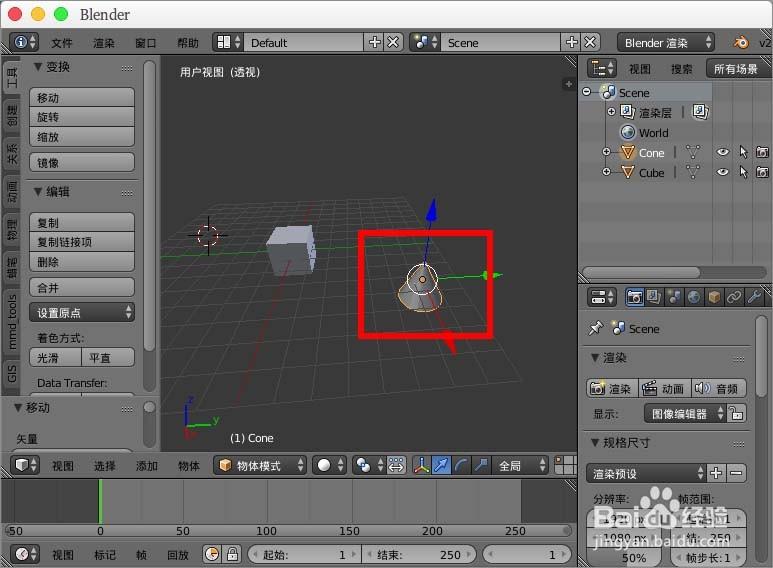Delete the current scene
Image resolution: width=773 pixels, height=568 pixels.
click(590, 42)
